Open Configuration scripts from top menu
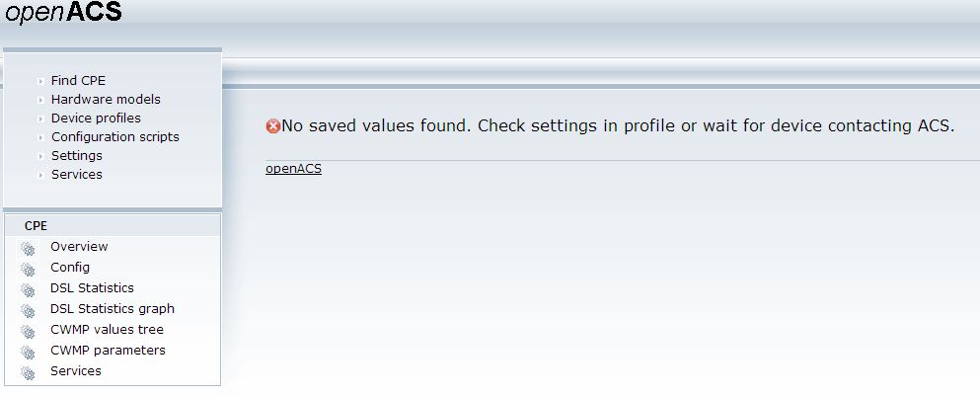Screen dimensions: 980x397 coord(114,137)
